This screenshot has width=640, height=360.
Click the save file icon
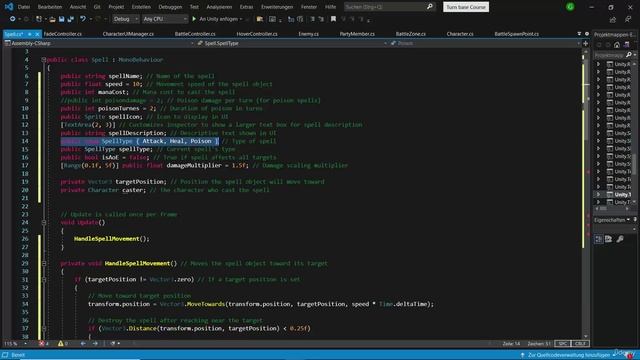61,19
